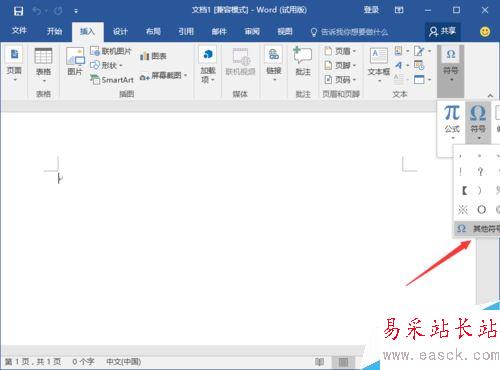500x370 pixels.
Task: Select the 插入 (Insert) ribbon tab
Action: tap(88, 32)
